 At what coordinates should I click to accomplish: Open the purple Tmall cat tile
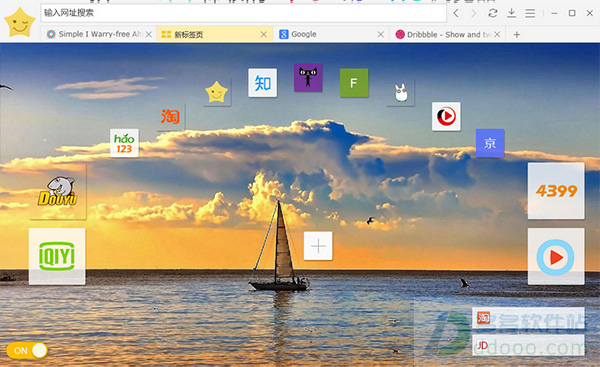tap(308, 77)
